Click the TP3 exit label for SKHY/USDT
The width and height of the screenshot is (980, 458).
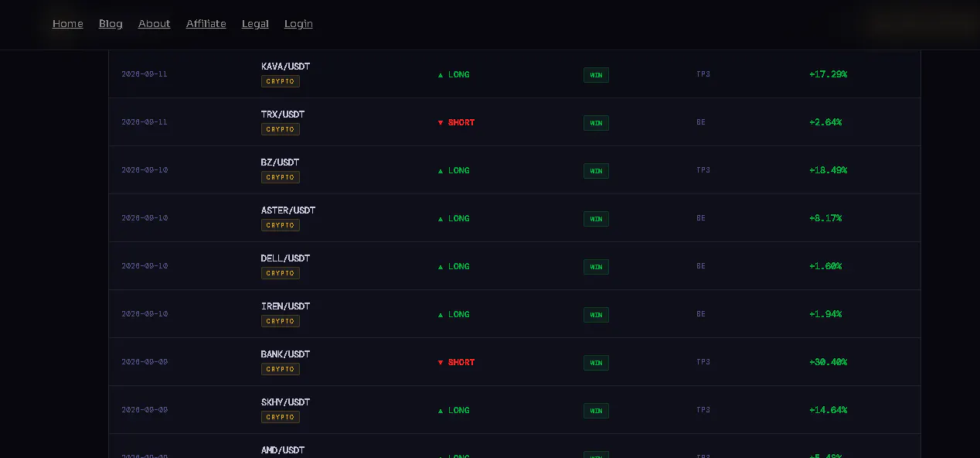tap(703, 410)
